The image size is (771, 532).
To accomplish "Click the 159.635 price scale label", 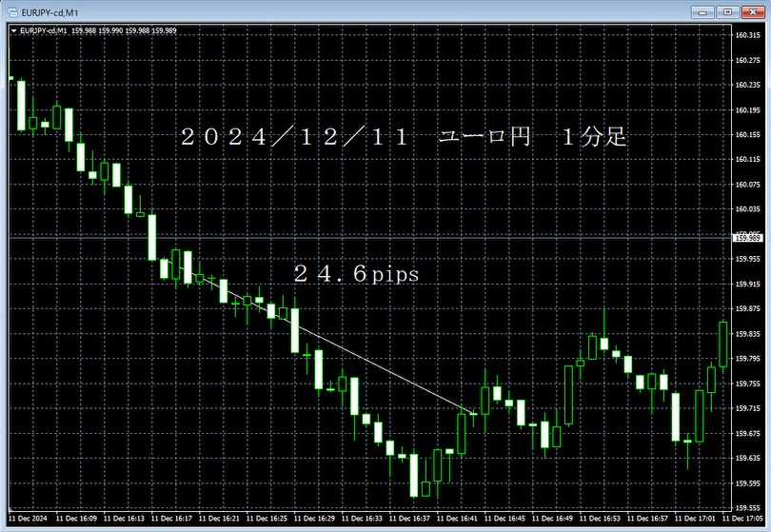I will [747, 458].
